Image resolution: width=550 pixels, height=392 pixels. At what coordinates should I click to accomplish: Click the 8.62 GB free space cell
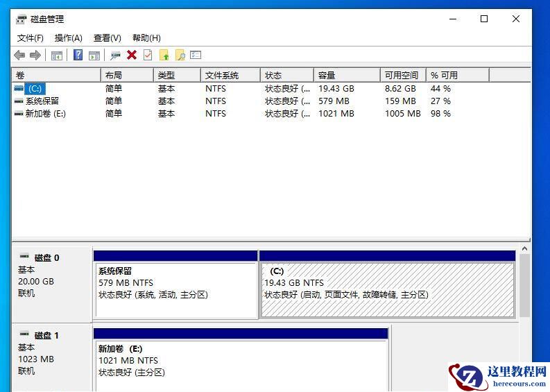coord(400,88)
